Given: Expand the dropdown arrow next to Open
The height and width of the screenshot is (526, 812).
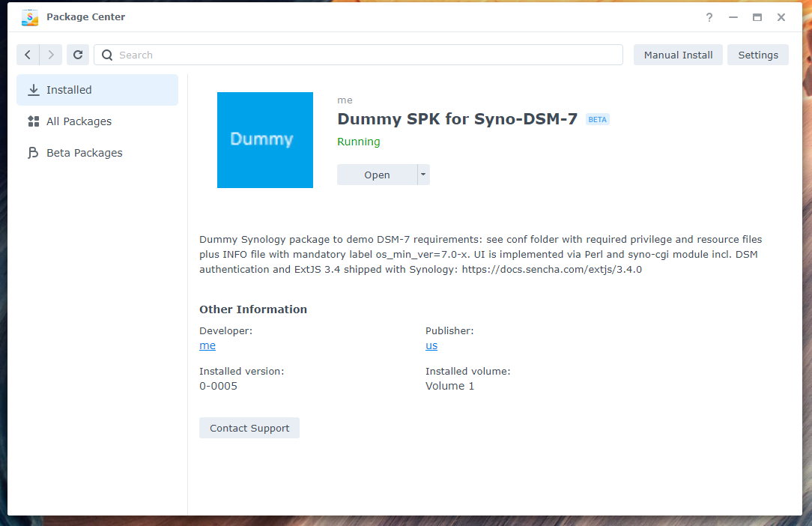Looking at the screenshot, I should coord(424,175).
